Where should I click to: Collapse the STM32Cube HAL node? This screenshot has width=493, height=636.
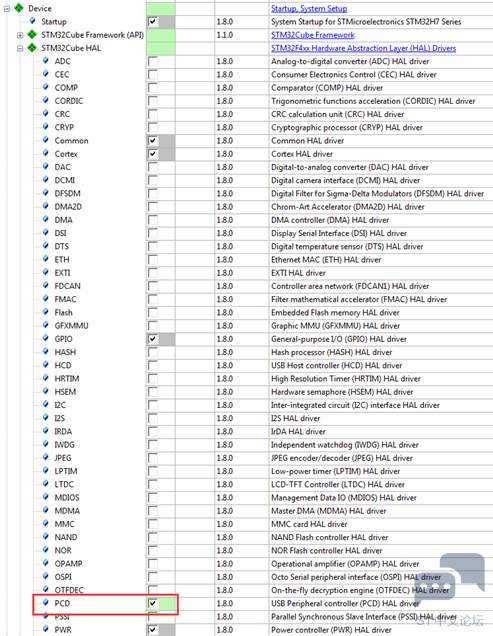[x=20, y=48]
